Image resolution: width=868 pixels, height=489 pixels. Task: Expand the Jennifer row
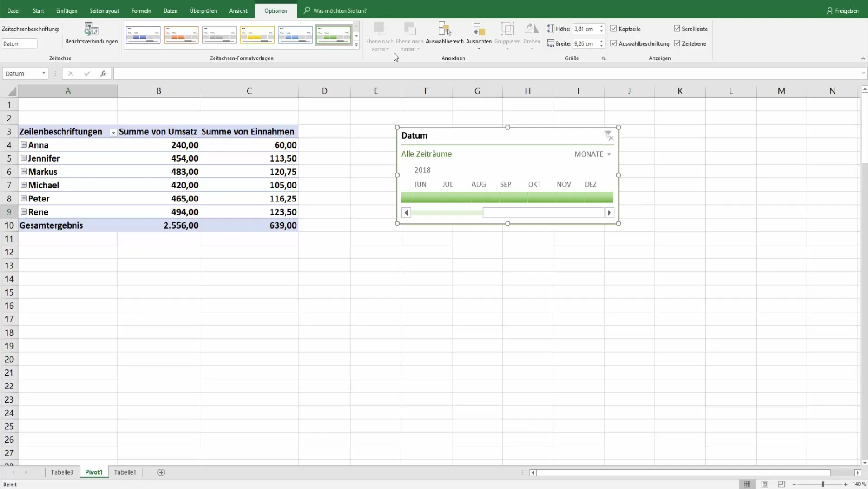coord(24,158)
